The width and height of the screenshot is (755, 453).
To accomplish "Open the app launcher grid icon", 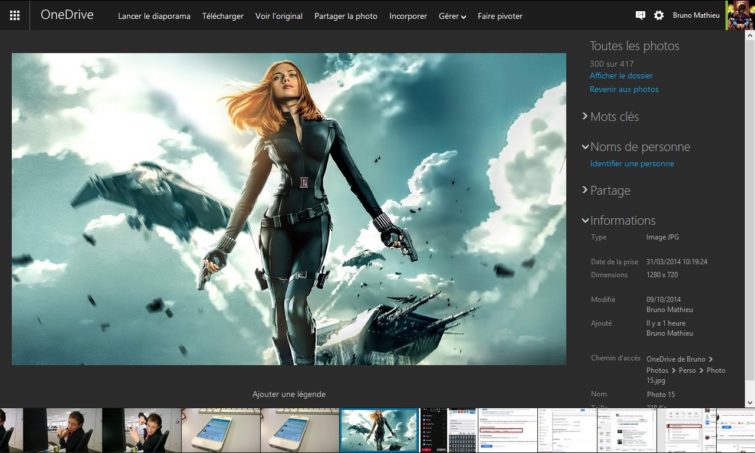I will (14, 15).
